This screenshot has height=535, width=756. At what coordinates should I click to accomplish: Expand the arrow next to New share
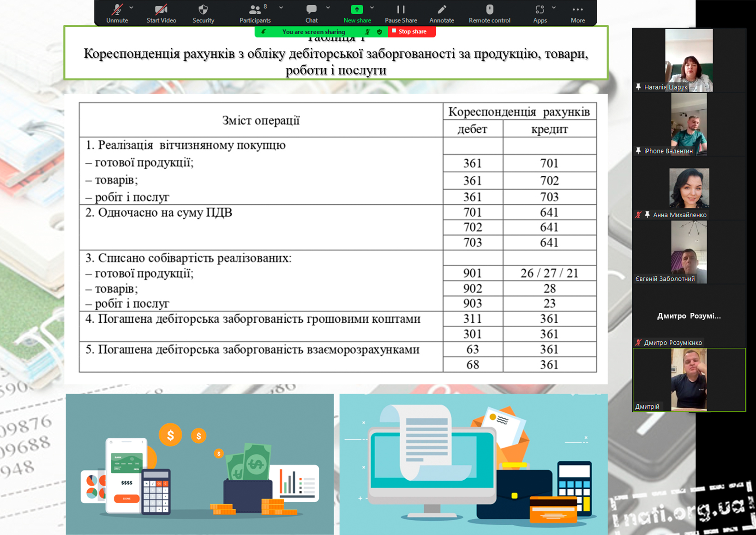[x=372, y=8]
